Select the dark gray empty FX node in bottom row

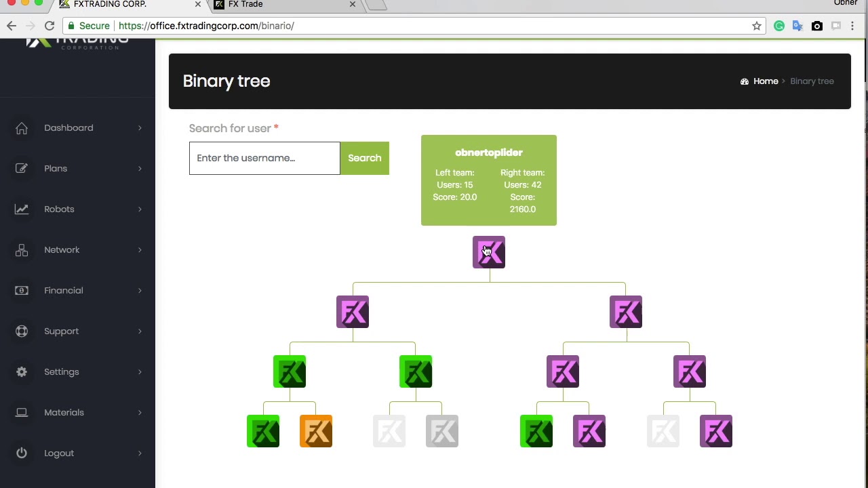click(x=442, y=431)
